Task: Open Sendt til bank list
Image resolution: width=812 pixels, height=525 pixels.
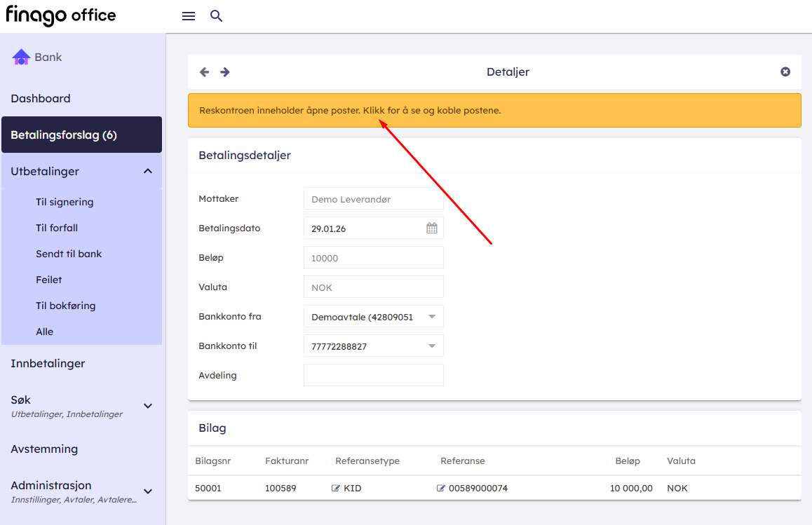Action: 69,254
